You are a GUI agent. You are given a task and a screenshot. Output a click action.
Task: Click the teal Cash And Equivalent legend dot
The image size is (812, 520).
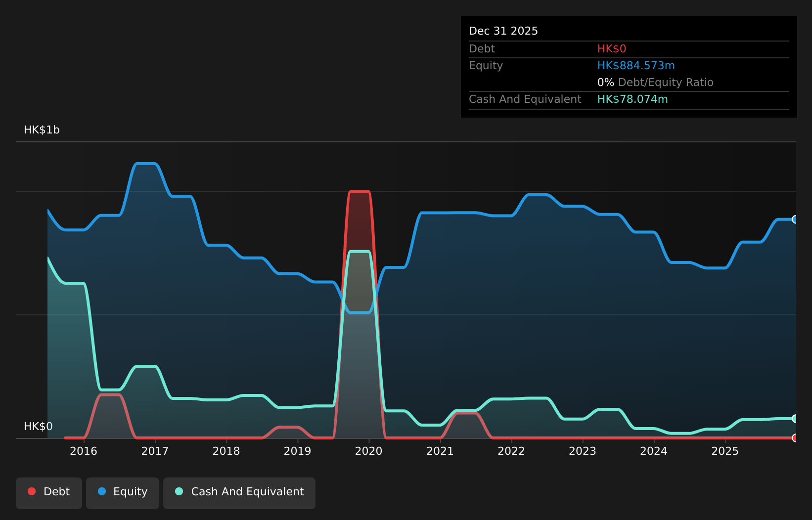[x=179, y=491]
